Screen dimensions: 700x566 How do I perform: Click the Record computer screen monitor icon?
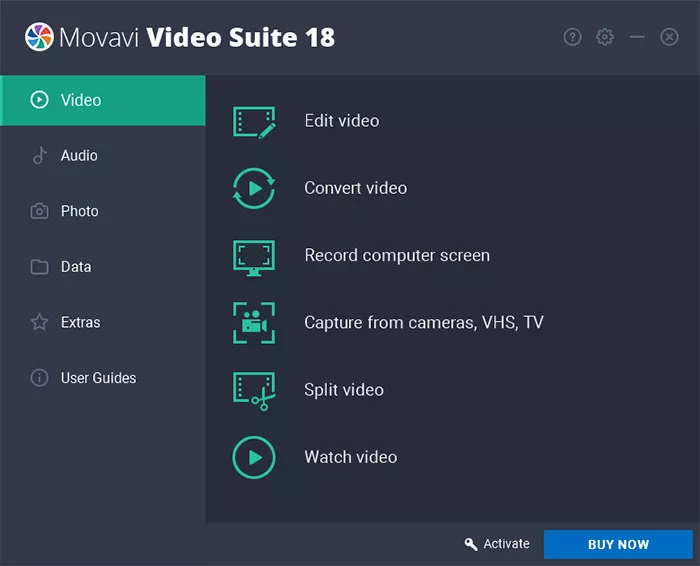(x=254, y=258)
